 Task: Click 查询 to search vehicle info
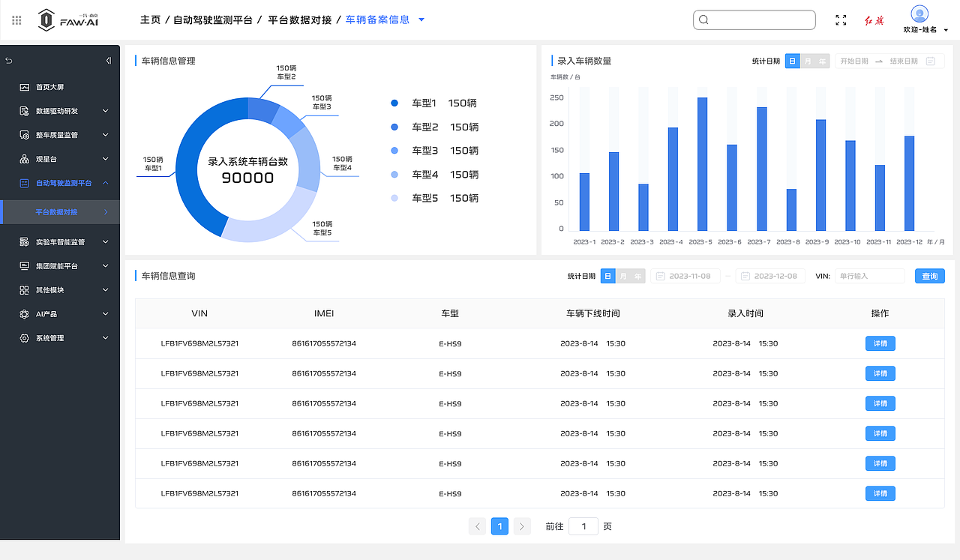click(929, 275)
